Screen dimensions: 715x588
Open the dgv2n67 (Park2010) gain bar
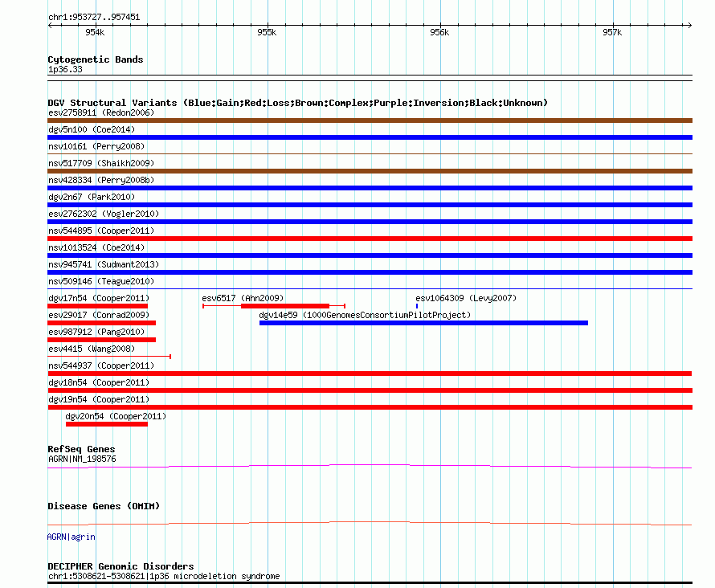370,205
